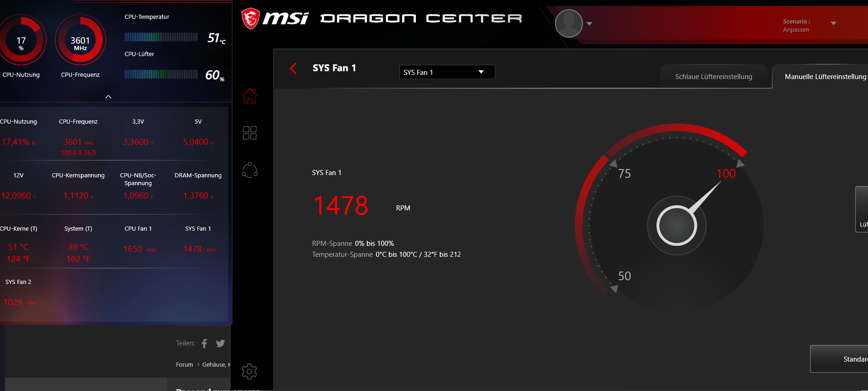
Task: Click the DRAM-Spannung 1,3760 V value
Action: [x=198, y=196]
